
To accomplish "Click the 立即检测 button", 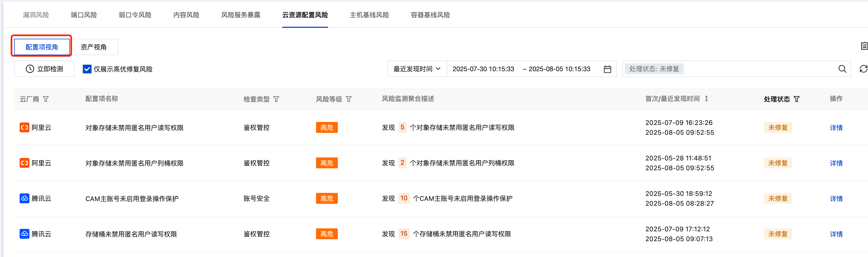I will (x=44, y=69).
